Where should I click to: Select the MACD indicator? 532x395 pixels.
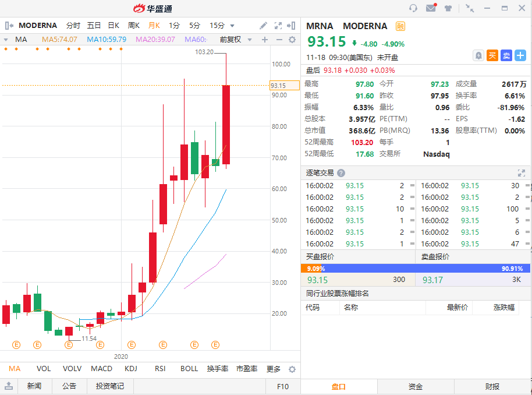click(101, 369)
